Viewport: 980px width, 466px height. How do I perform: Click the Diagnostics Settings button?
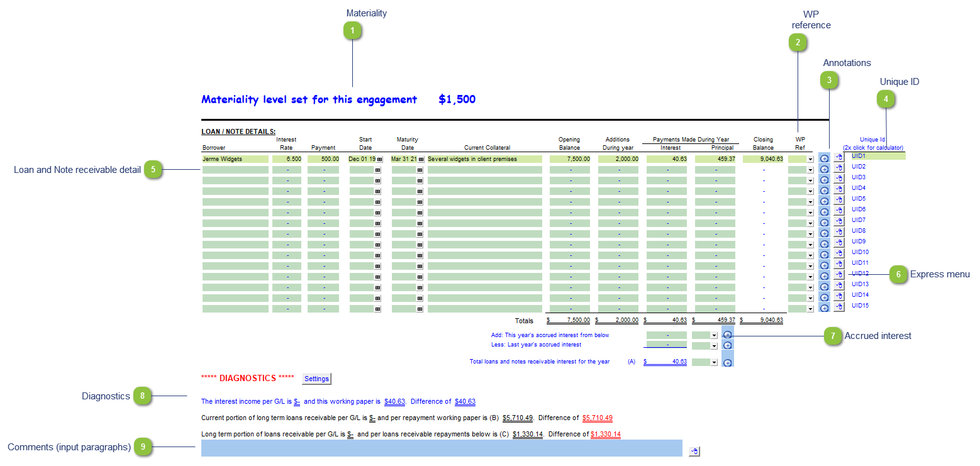(x=316, y=379)
